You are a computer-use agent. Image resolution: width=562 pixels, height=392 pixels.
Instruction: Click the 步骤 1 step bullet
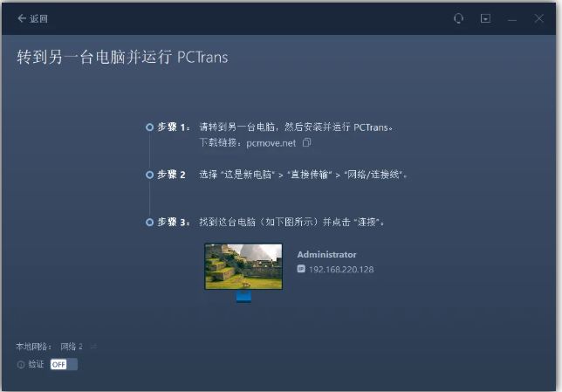(149, 127)
